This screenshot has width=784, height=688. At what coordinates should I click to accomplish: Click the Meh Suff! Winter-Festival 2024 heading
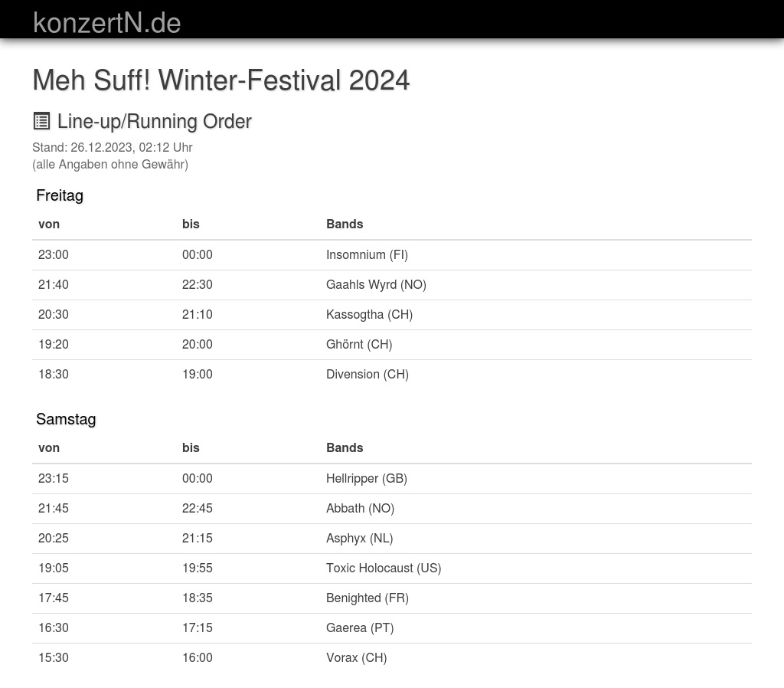tap(220, 80)
